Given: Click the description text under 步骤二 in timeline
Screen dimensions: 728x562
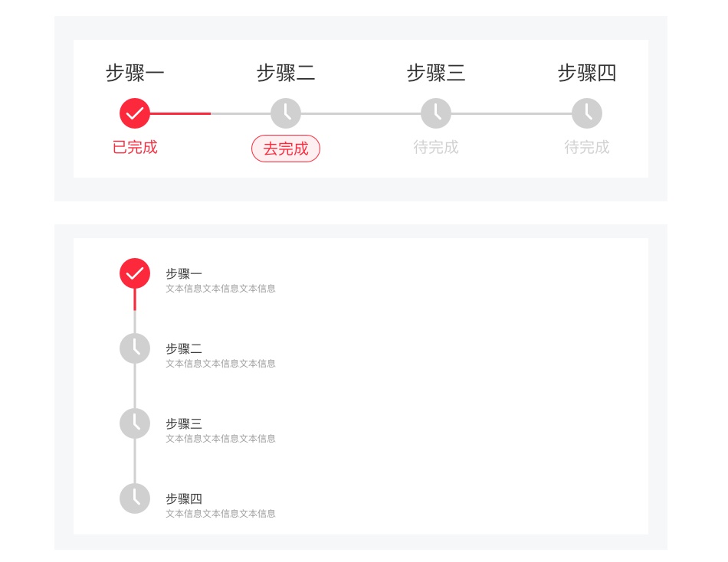Looking at the screenshot, I should [x=221, y=364].
